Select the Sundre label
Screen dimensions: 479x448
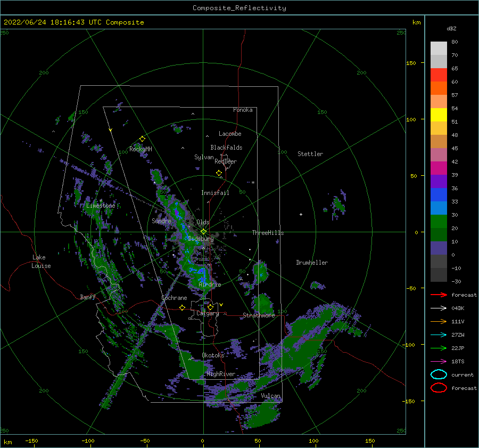[x=161, y=221]
